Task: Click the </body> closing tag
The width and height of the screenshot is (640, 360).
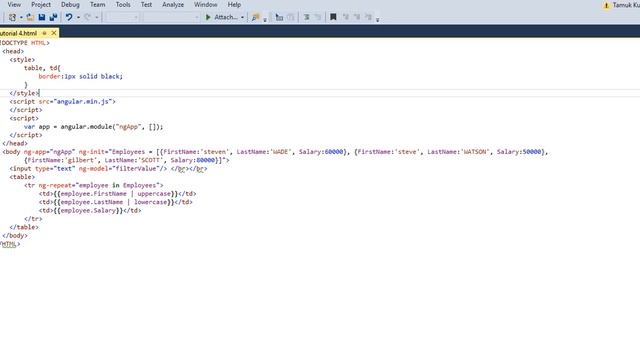Action: 15,236
